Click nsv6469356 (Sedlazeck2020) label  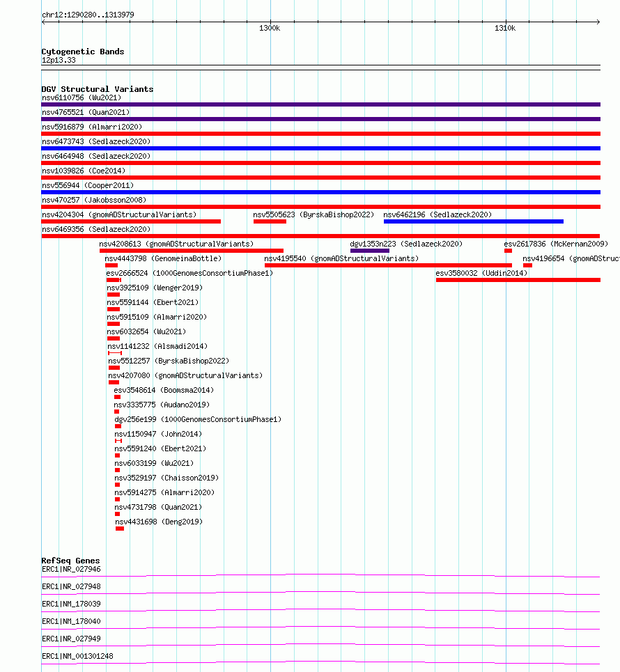point(96,229)
